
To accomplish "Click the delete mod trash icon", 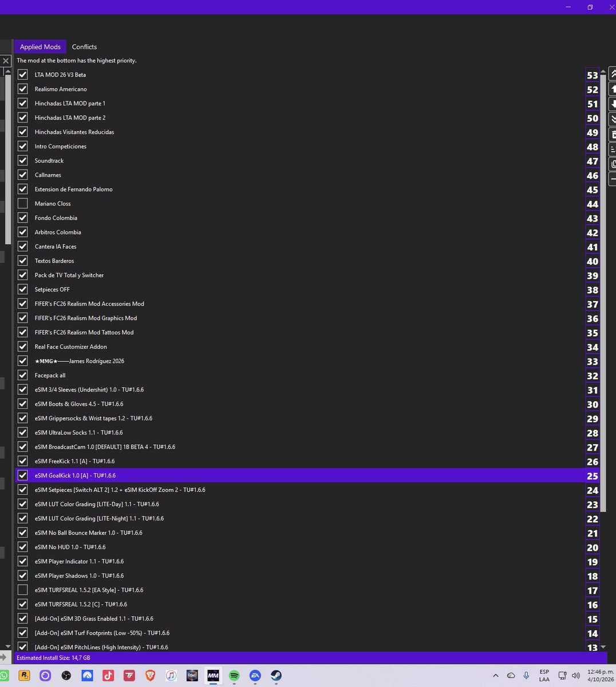I will click(x=612, y=135).
